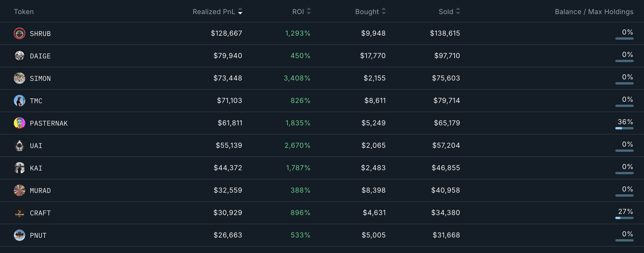Select the PNUT squirrel avatar icon
Image resolution: width=644 pixels, height=253 pixels.
point(19,235)
